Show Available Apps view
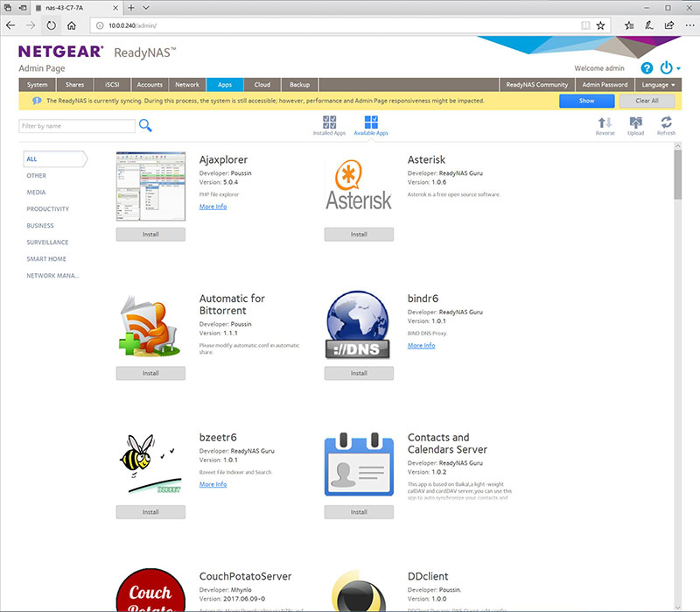Viewport: 700px width, 612px height. (371, 125)
